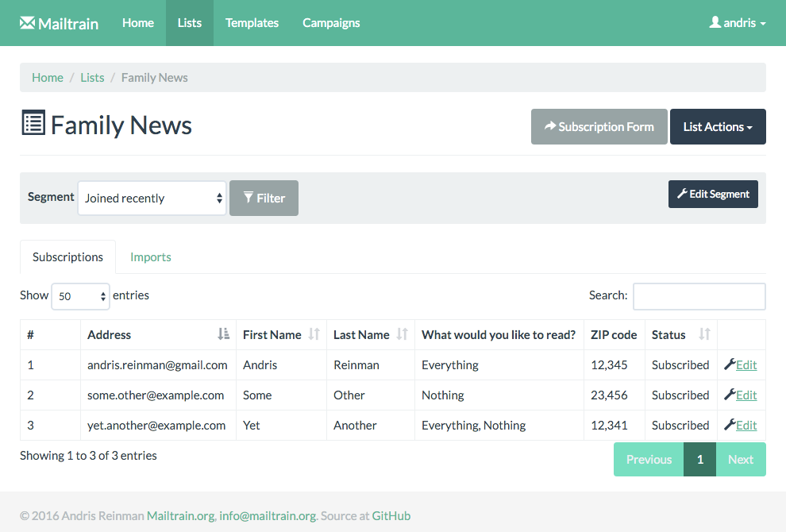
Task: Sort table by First Name arrows
Action: [x=314, y=334]
